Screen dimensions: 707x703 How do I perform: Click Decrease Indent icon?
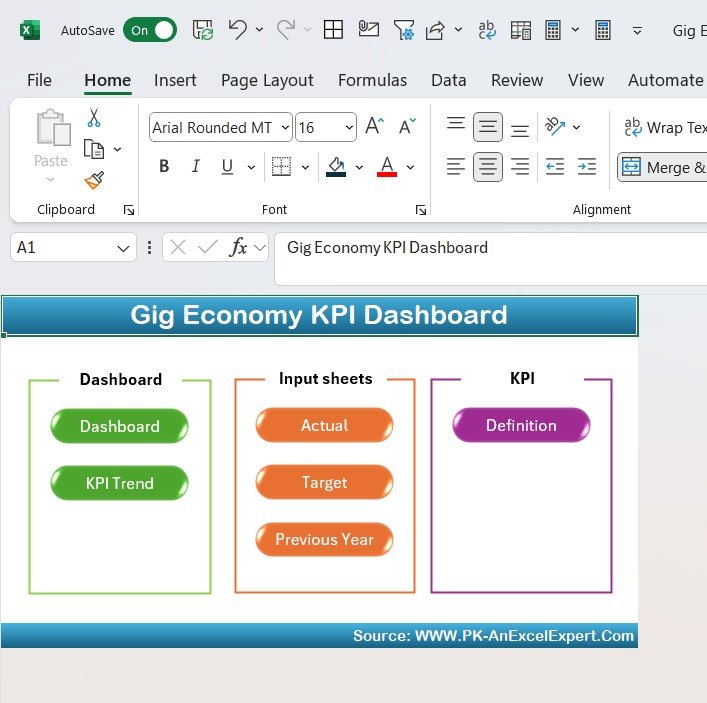[x=555, y=166]
